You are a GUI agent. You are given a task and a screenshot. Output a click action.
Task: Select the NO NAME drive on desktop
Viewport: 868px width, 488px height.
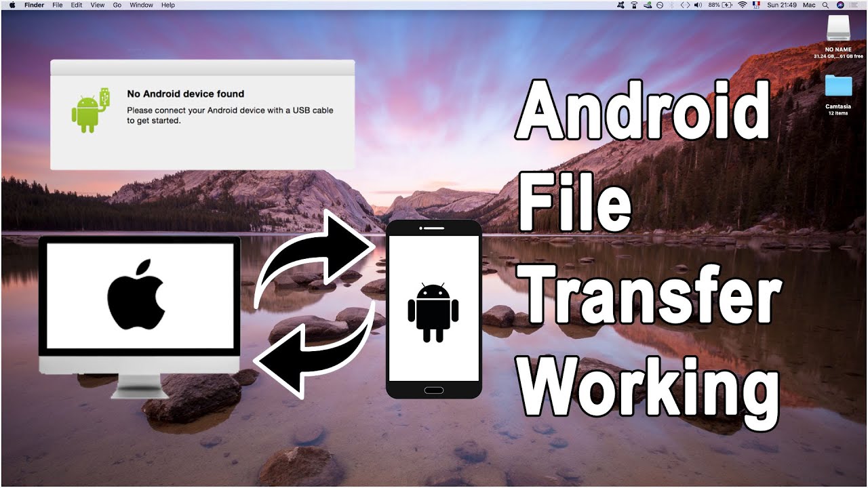pyautogui.click(x=838, y=36)
